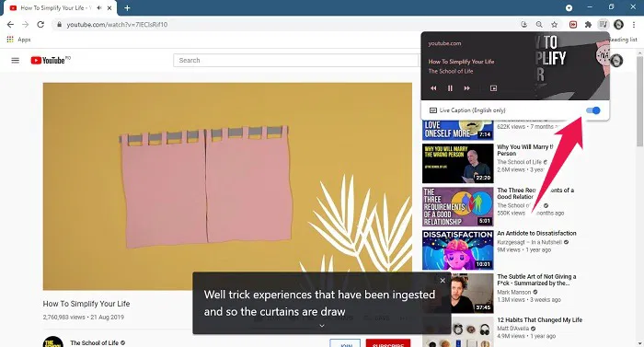
Task: Click The School of Life channel avatar
Action: coord(53,342)
